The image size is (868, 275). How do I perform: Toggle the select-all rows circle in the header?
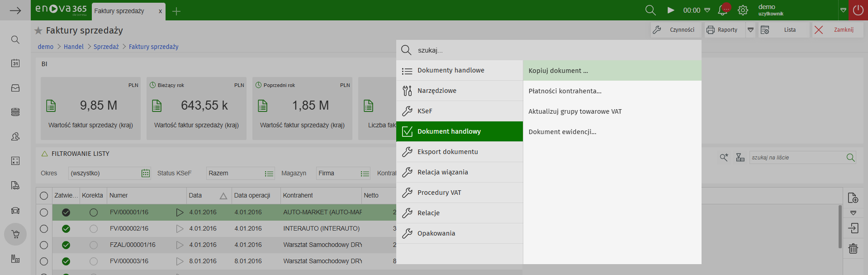point(44,196)
